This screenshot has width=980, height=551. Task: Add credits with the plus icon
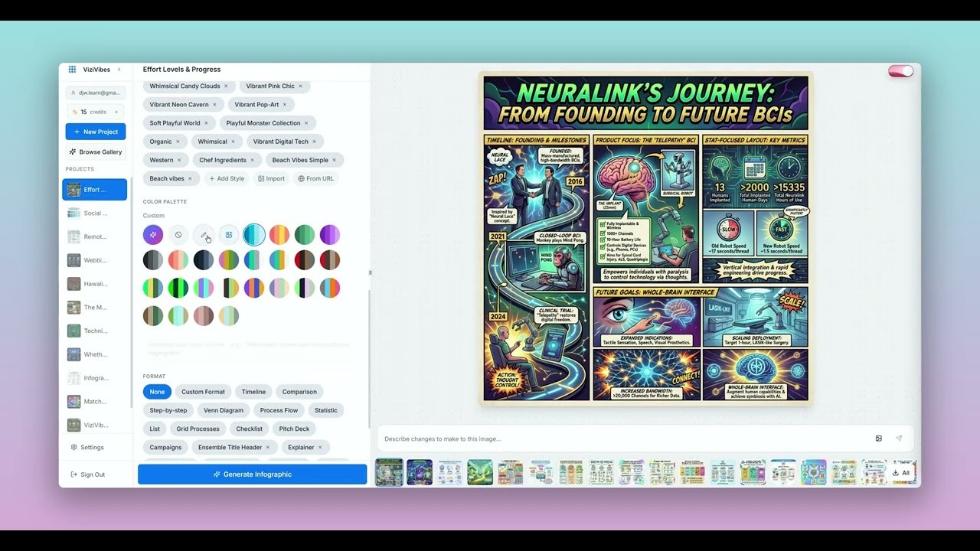tap(117, 112)
